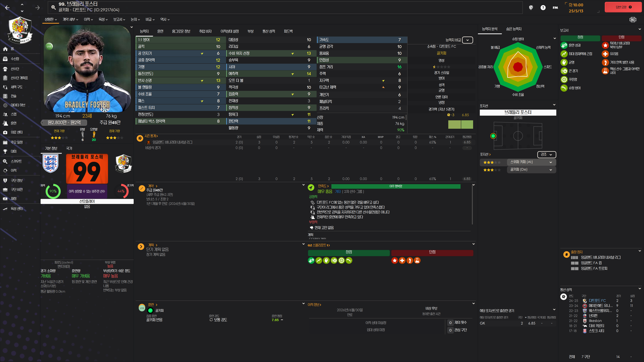This screenshot has width=644, height=362.
Task: Click the search magnifier icon
Action: point(53,8)
